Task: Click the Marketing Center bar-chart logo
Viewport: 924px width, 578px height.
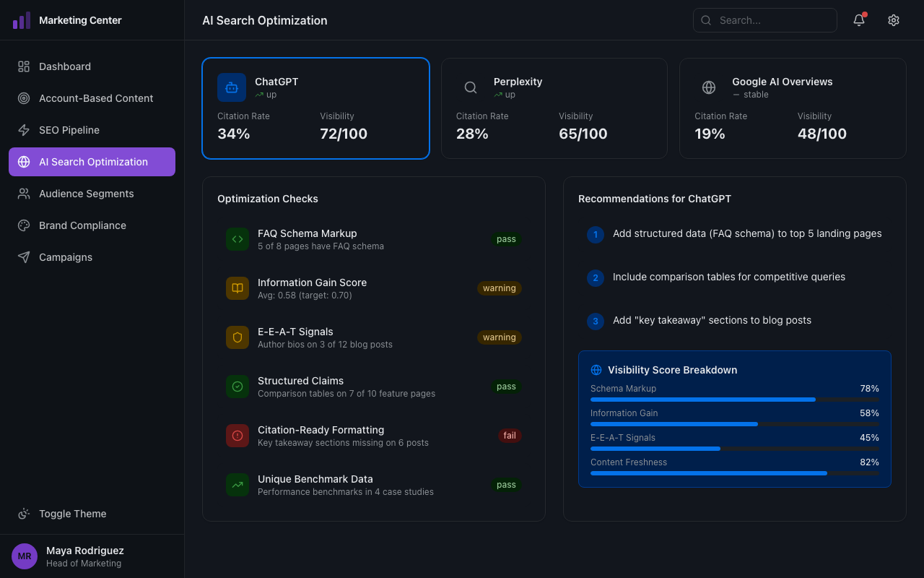Action: pos(22,20)
